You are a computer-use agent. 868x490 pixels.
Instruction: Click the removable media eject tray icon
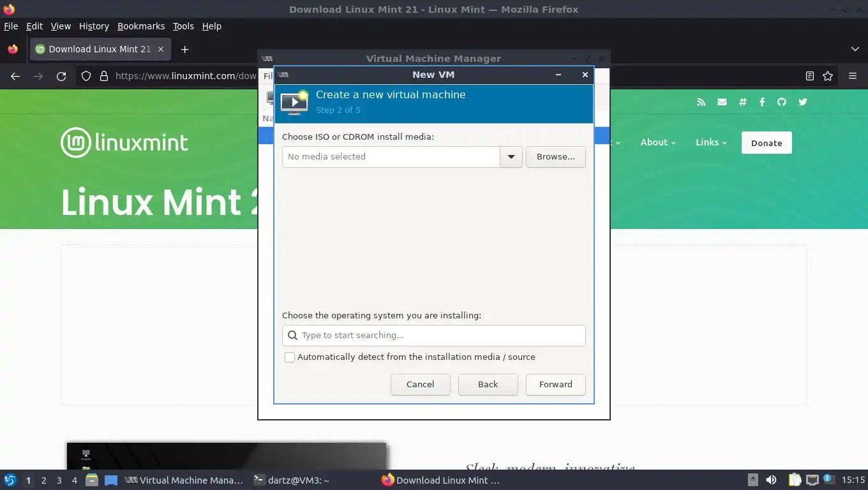click(753, 480)
